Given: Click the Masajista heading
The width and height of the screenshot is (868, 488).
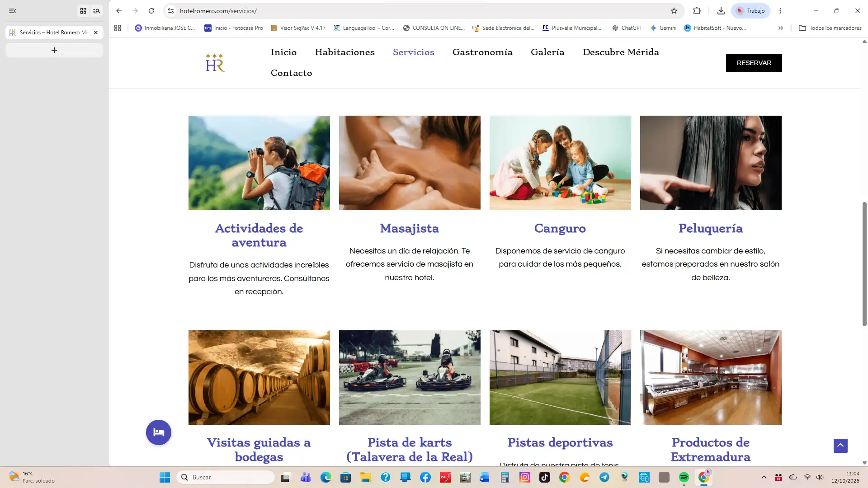Looking at the screenshot, I should tap(410, 228).
